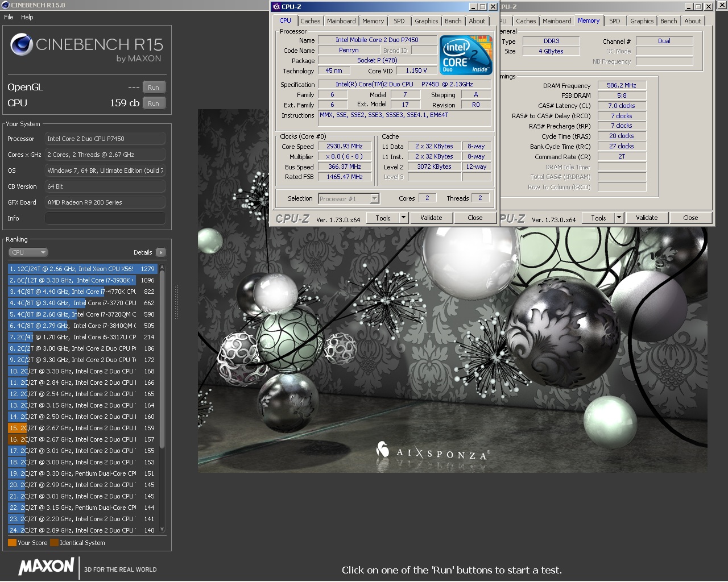Click Close button in rear CPU-Z window
Screen dimensions: 728x582
tap(690, 218)
